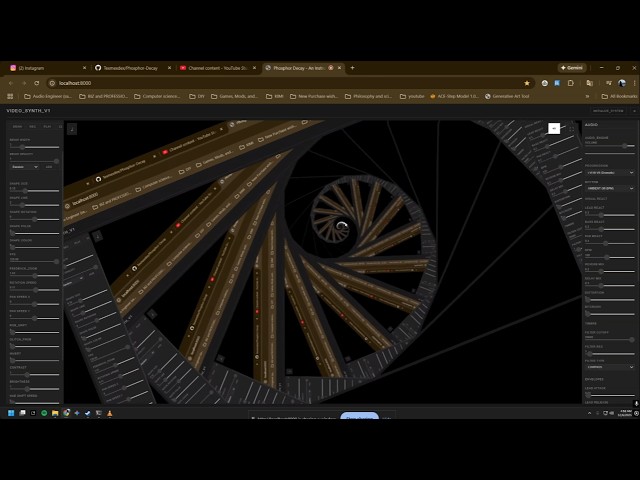Open the BIZ and PROFESSIO bookmarks folder
Screen dimensions: 640x480
[103, 96]
